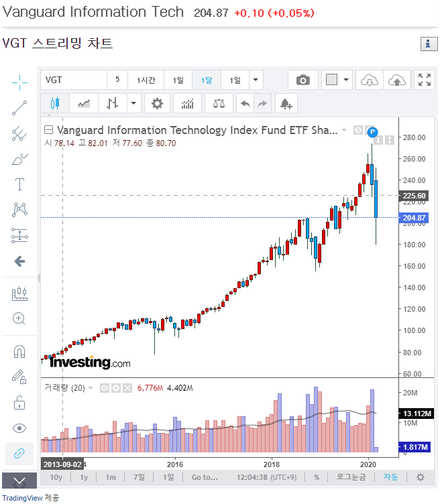This screenshot has width=442, height=504.
Task: Set date range to 1y
Action: coord(84,477)
